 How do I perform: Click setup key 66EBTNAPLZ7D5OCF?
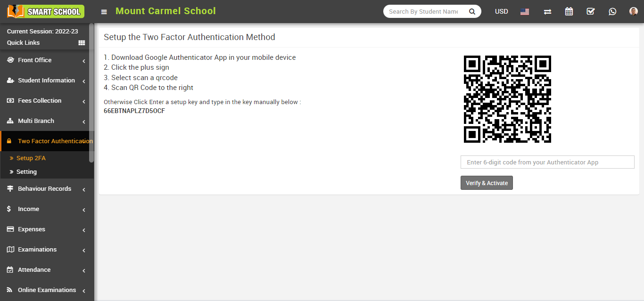(134, 111)
